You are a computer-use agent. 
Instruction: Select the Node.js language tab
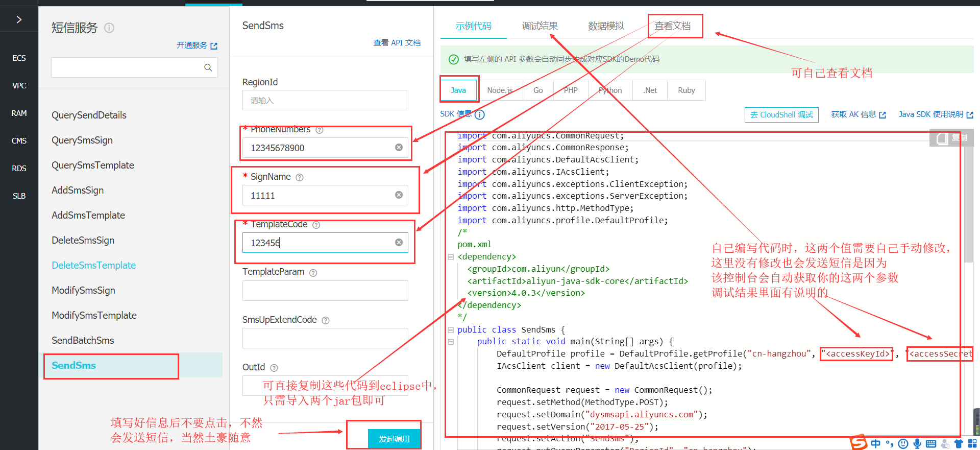(x=500, y=90)
